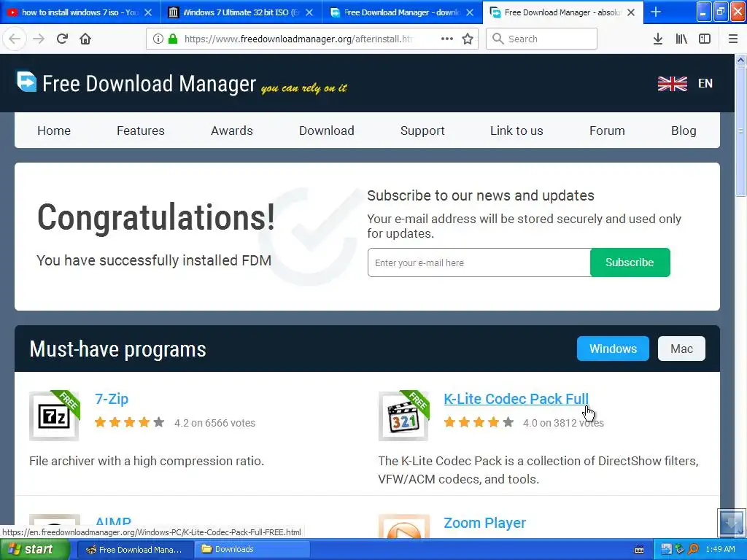Click the URL address bar
Image resolution: width=747 pixels, height=560 pixels.
298,39
